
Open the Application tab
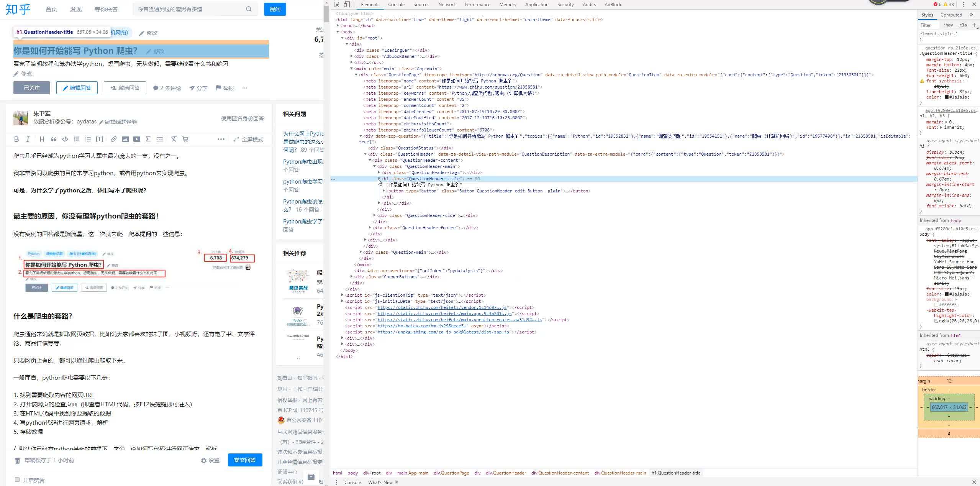coord(536,5)
